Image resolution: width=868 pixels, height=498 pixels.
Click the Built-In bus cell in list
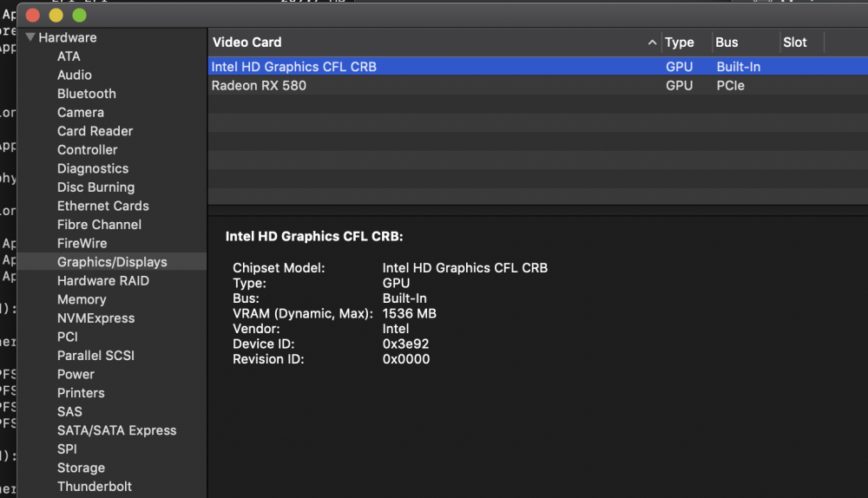[739, 67]
